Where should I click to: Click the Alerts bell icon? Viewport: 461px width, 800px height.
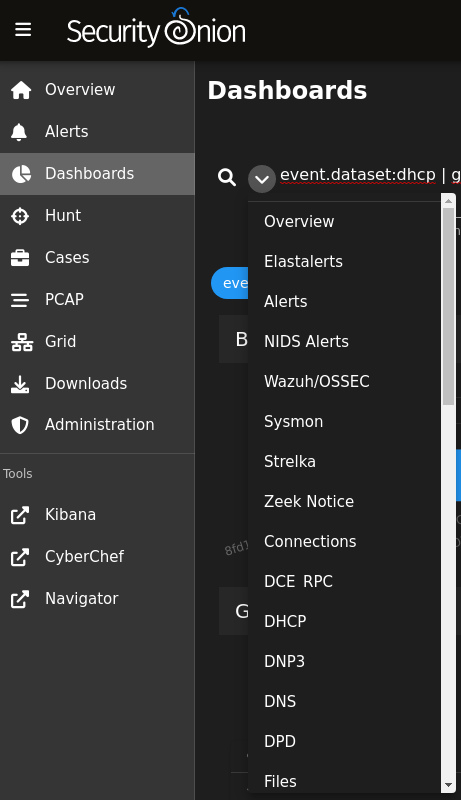(x=19, y=132)
